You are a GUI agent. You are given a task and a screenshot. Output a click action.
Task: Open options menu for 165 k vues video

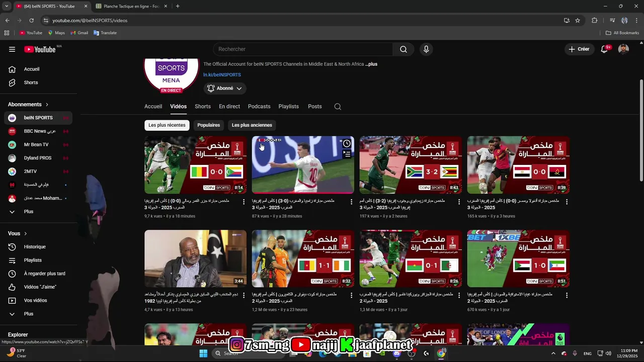[x=567, y=202]
